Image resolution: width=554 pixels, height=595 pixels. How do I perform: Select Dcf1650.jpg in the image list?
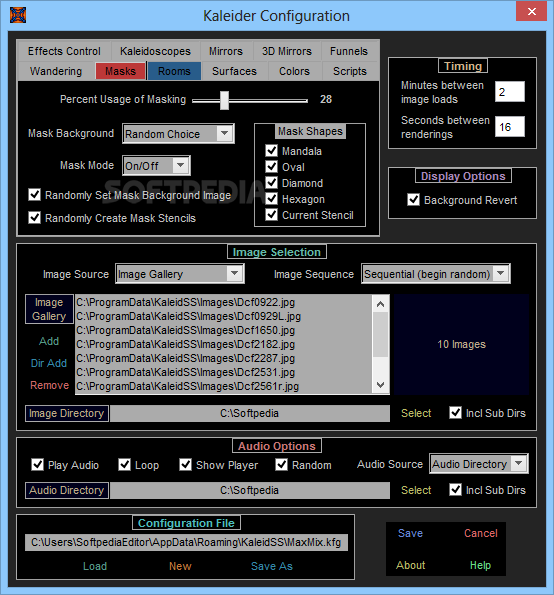pyautogui.click(x=224, y=330)
